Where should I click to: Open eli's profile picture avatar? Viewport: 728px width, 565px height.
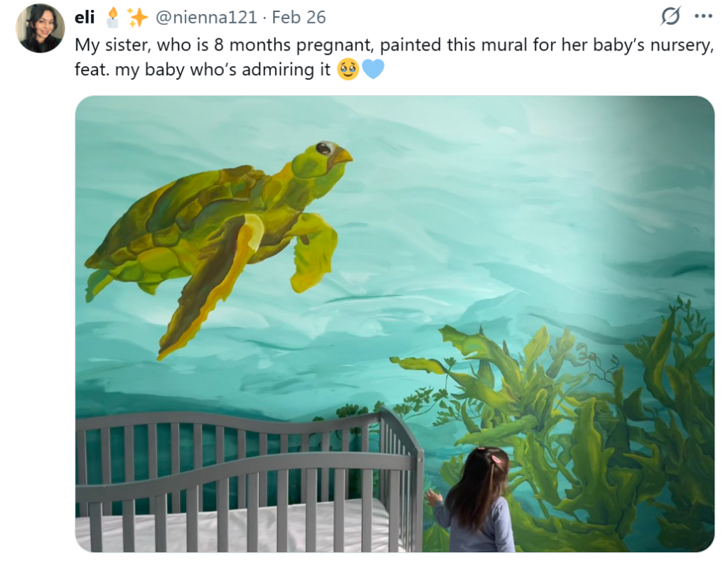40,28
